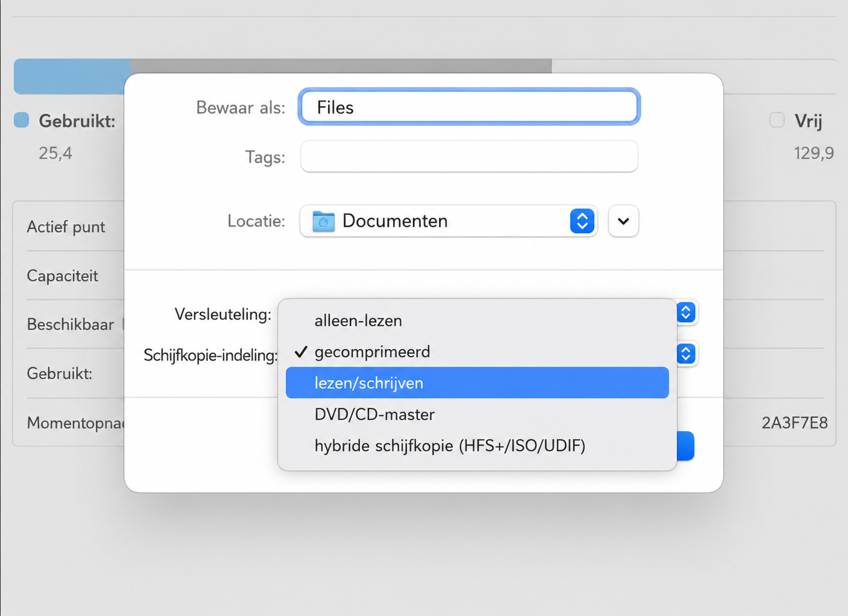Click the Documenten folder icon

323,221
